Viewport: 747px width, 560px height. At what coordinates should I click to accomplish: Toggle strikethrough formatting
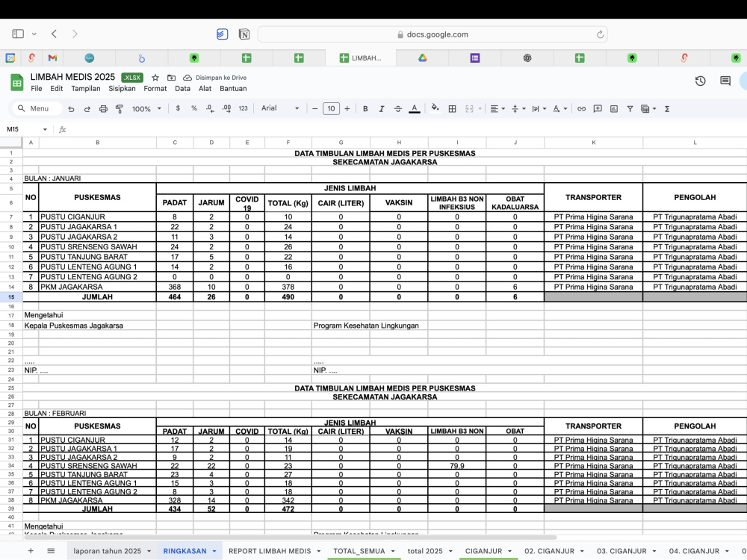398,108
